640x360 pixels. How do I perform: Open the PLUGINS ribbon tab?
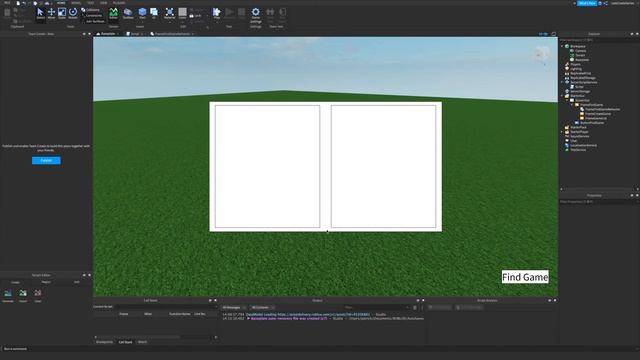coord(119,3)
